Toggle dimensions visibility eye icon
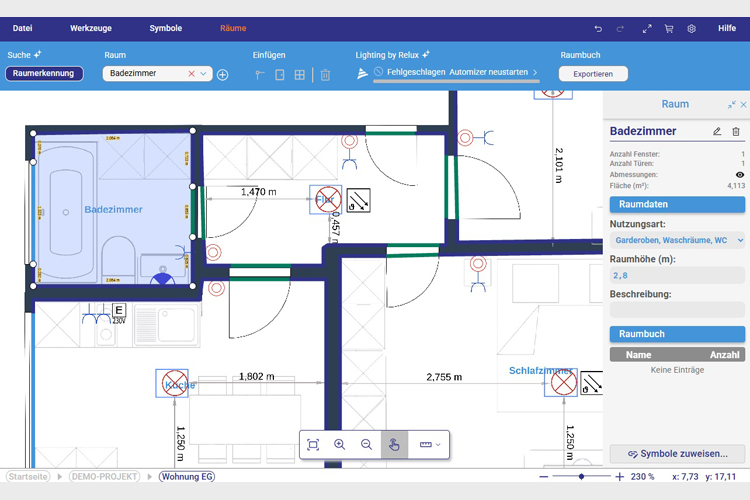 pyautogui.click(x=740, y=174)
